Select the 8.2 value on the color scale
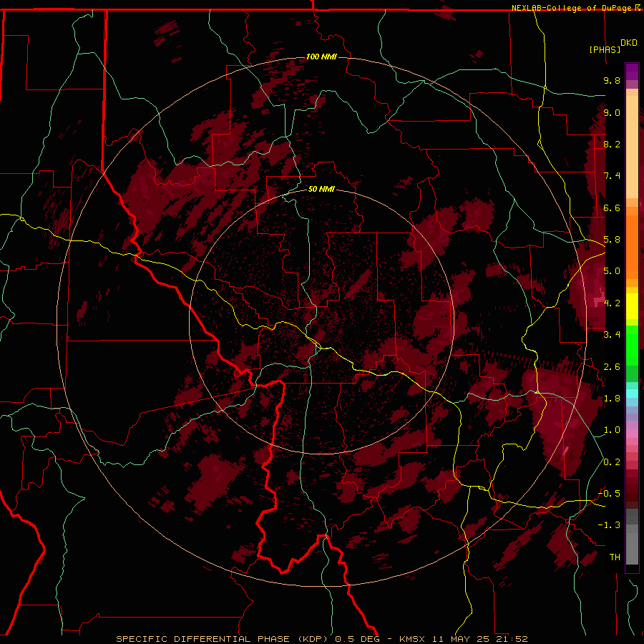Image resolution: width=644 pixels, height=644 pixels. tap(612, 144)
